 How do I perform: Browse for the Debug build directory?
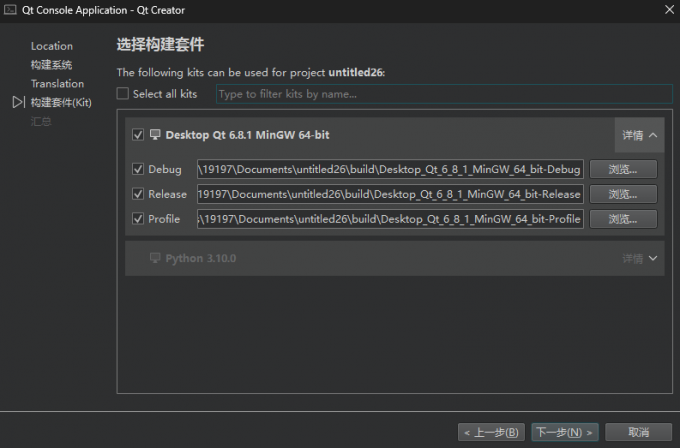coord(622,169)
